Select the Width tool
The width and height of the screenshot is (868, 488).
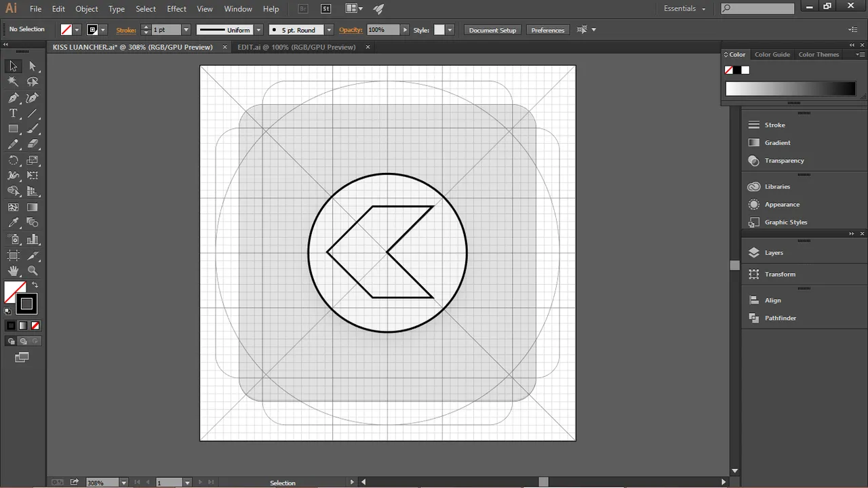pos(13,176)
